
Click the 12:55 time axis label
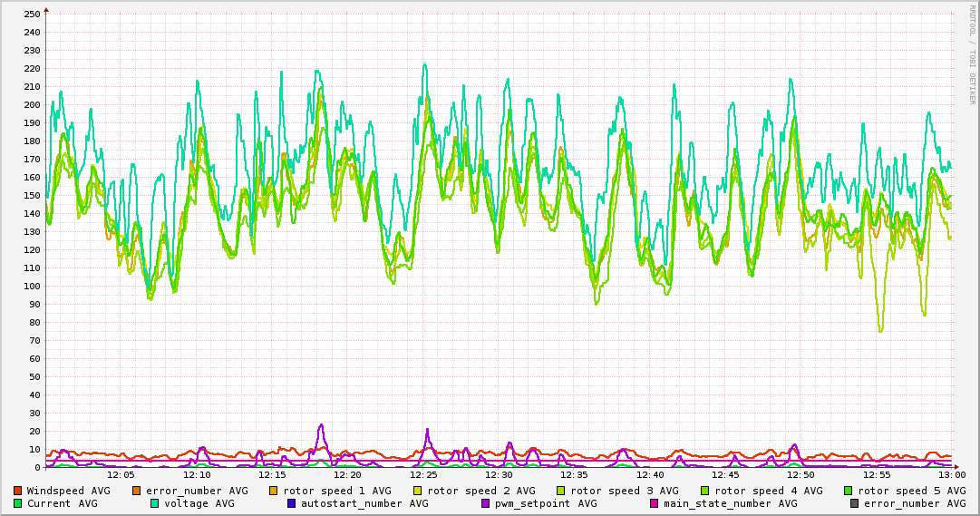pos(877,475)
